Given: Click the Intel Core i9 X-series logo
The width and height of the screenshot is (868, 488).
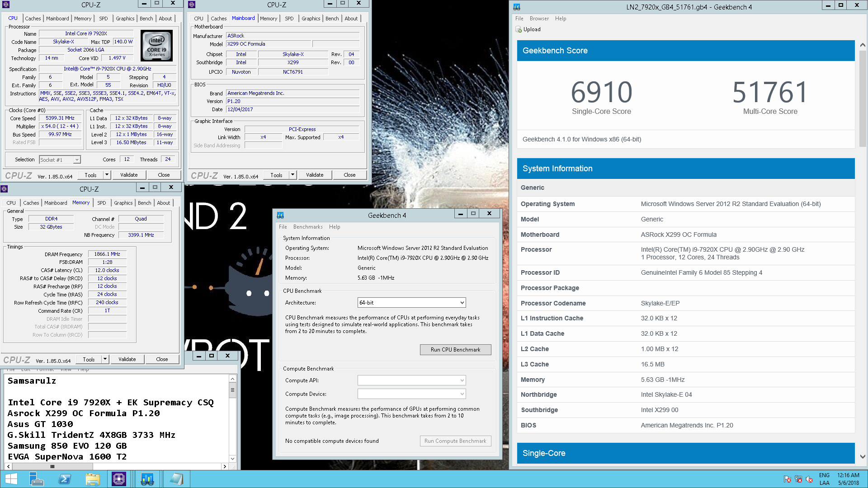Looking at the screenshot, I should point(157,46).
